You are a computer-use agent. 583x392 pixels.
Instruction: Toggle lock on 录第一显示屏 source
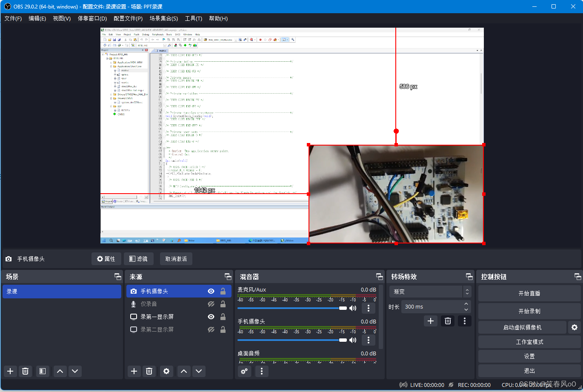[223, 317]
